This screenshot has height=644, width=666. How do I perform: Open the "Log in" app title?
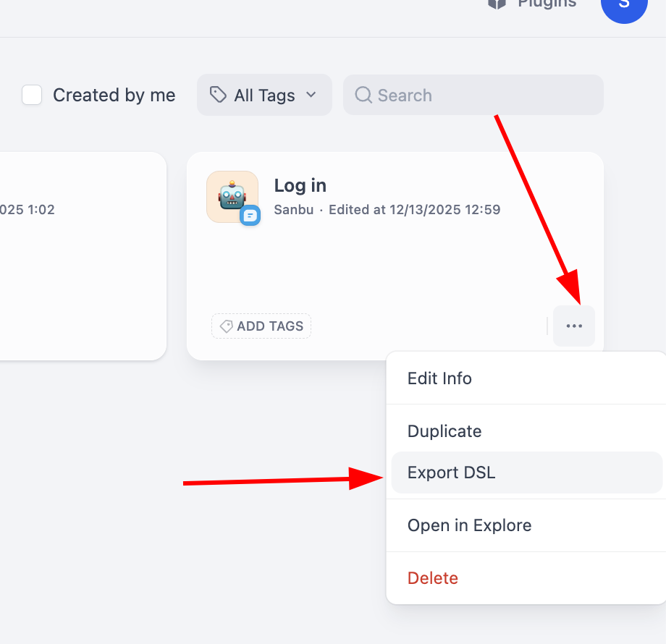point(300,185)
